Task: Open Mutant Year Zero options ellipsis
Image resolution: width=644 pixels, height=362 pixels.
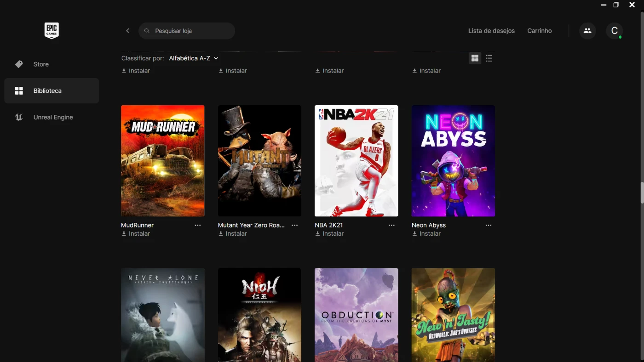Action: [x=295, y=225]
